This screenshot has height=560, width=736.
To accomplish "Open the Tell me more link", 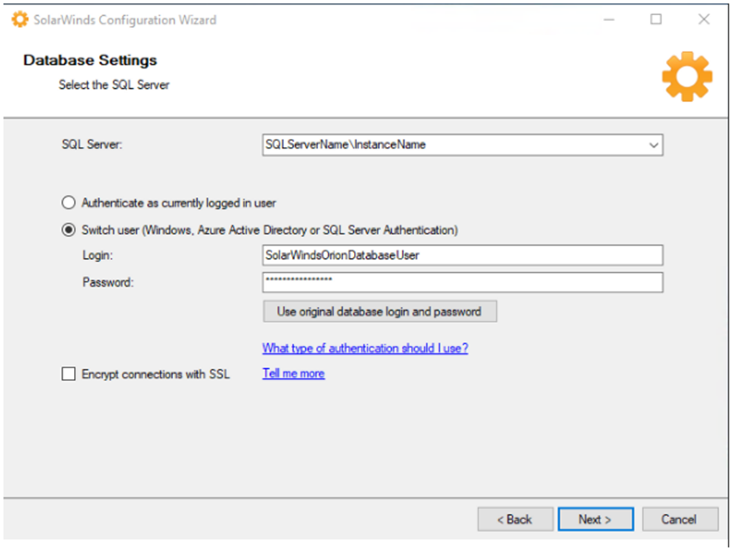I will click(293, 374).
